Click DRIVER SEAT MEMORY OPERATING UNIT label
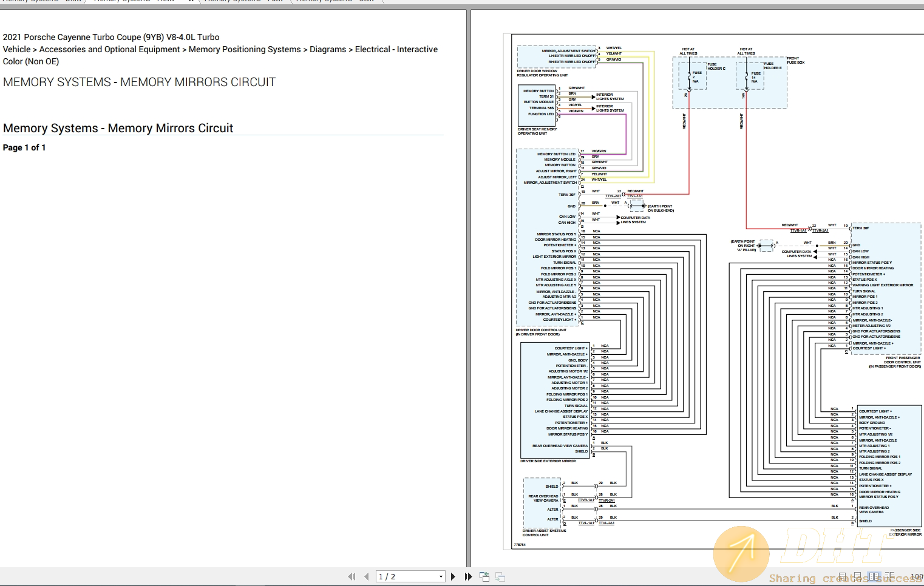 tap(537, 131)
